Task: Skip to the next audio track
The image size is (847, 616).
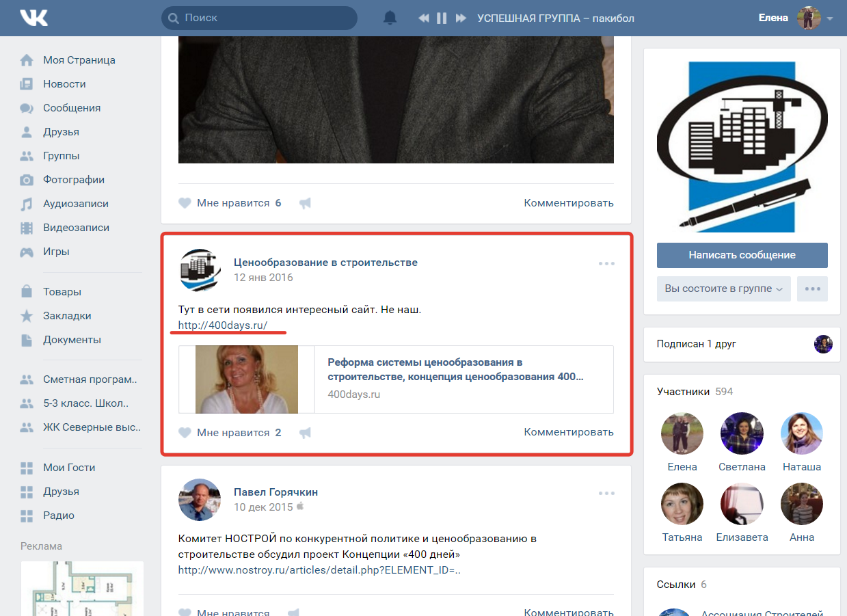Action: point(461,18)
